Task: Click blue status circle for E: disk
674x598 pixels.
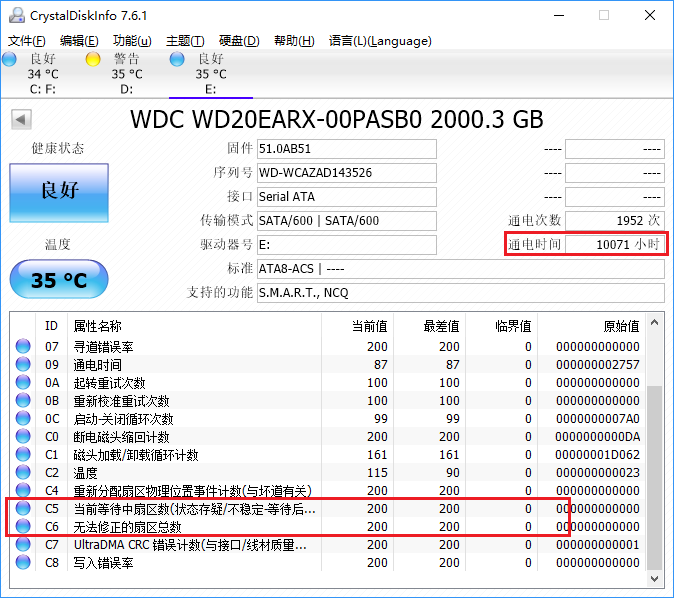Action: tap(177, 59)
